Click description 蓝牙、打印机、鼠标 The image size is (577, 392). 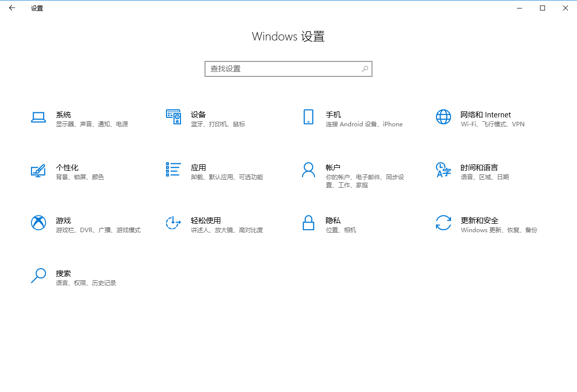(218, 124)
